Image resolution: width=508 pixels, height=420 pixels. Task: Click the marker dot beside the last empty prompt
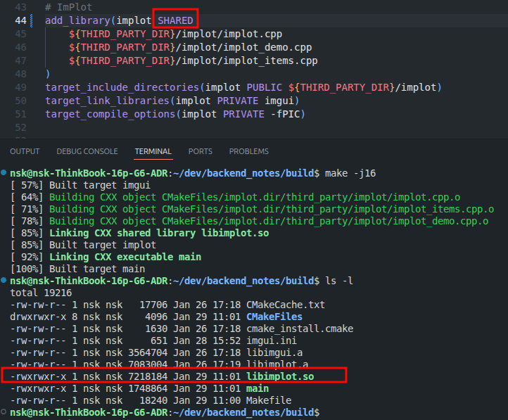pyautogui.click(x=4, y=412)
